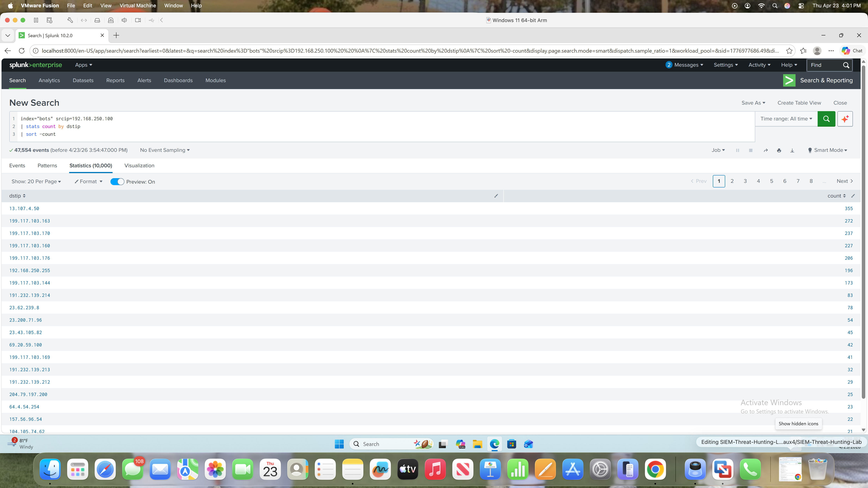Image resolution: width=868 pixels, height=488 pixels.
Task: Click the Find box magnifier icon
Action: click(x=846, y=65)
